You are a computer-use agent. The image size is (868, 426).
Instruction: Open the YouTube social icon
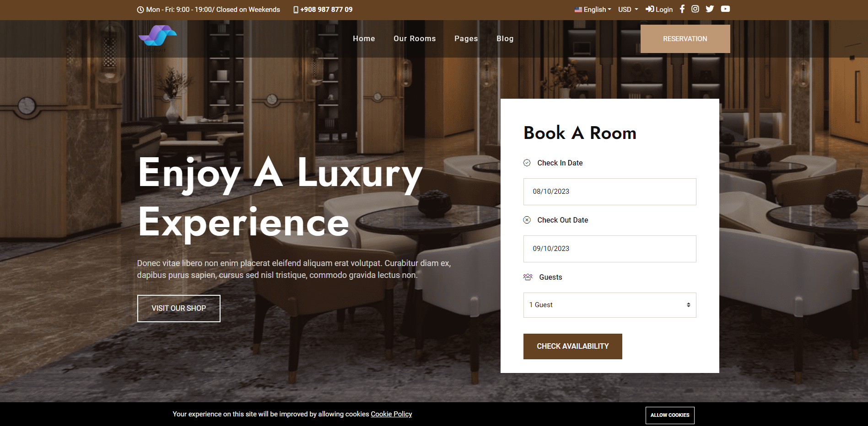(x=725, y=9)
